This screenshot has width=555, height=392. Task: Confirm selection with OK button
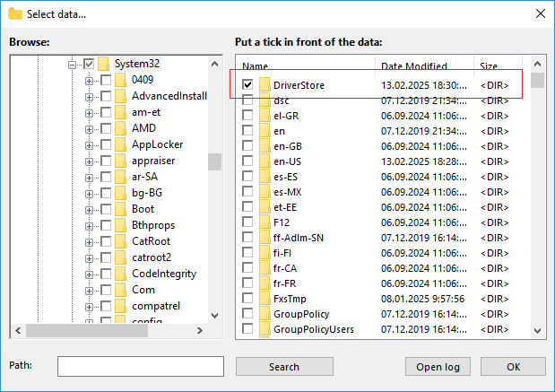click(x=513, y=367)
